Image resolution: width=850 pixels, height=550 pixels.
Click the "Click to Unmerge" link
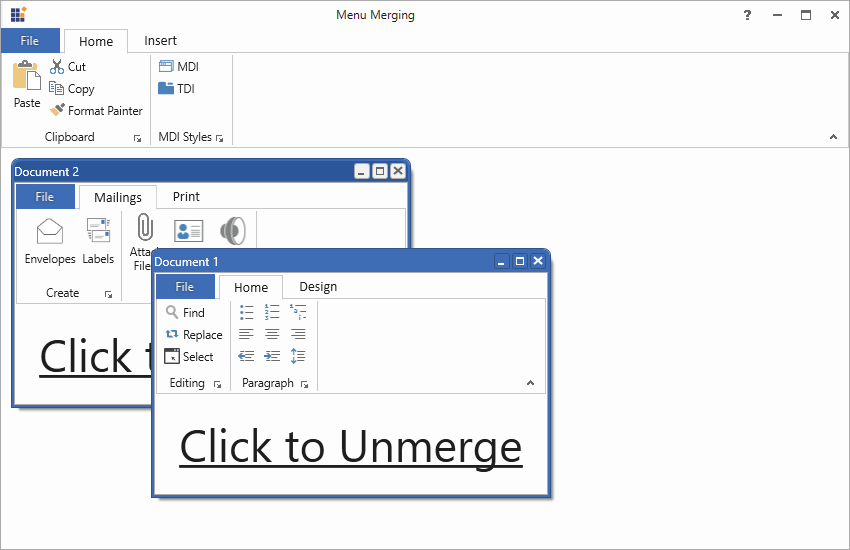click(350, 446)
